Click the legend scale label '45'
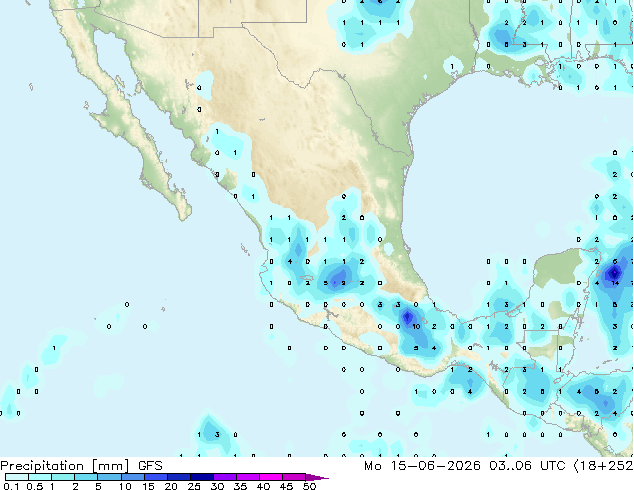This screenshot has height=490, width=634. tap(286, 486)
